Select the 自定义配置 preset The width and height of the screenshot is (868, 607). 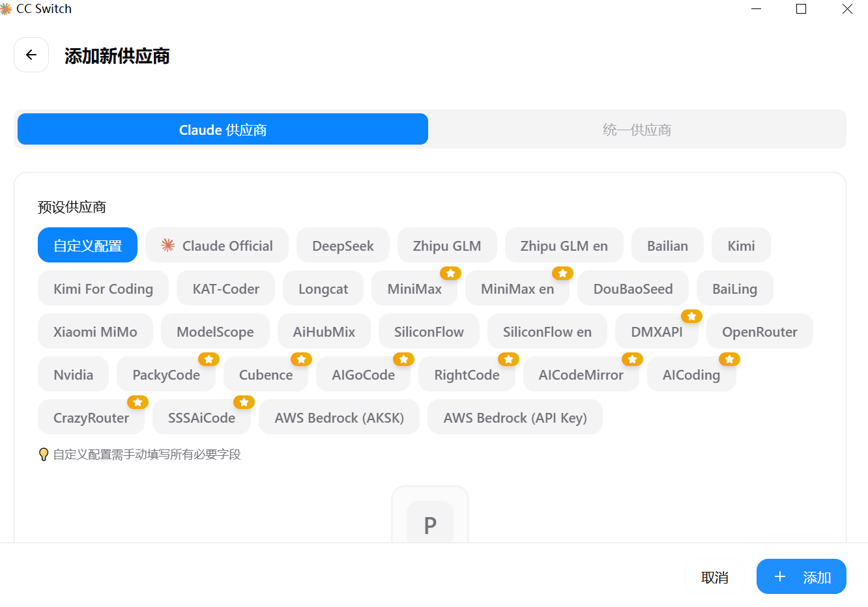(87, 245)
